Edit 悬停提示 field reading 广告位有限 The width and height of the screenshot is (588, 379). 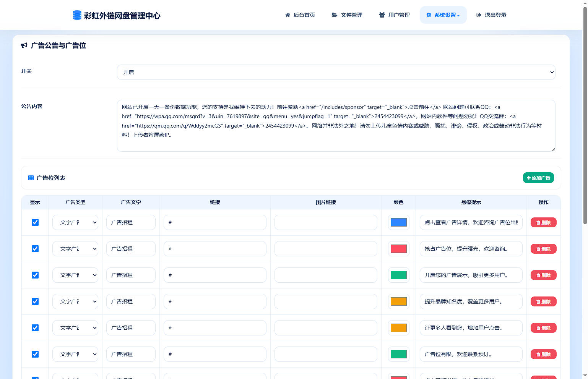point(471,354)
